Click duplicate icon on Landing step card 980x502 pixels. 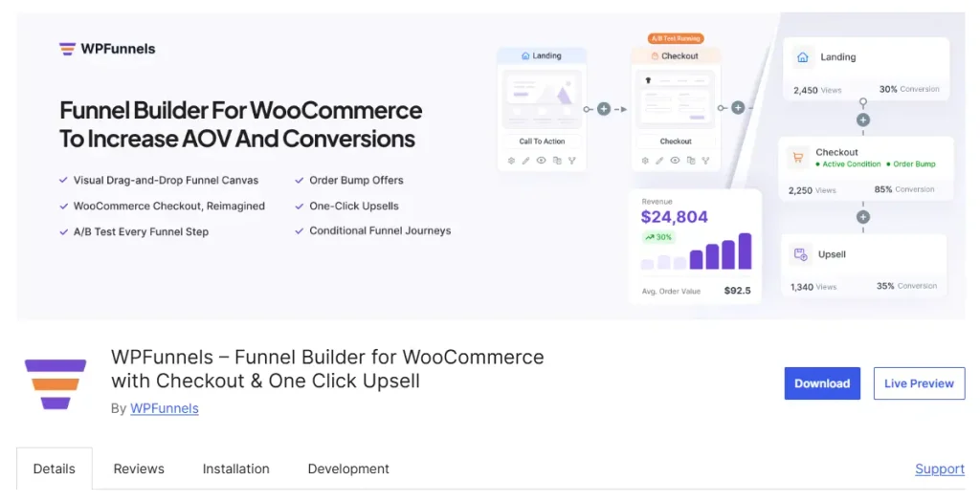(x=557, y=161)
